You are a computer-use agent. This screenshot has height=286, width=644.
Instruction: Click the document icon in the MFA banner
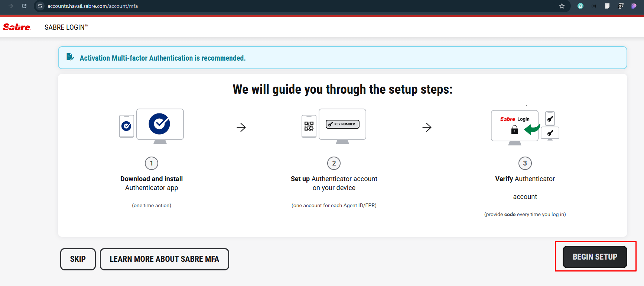tap(70, 57)
